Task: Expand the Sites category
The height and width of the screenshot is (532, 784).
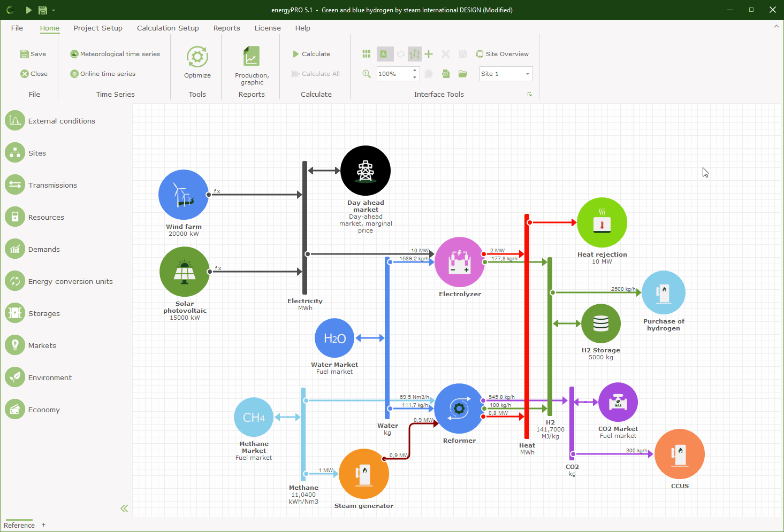Action: pos(26,153)
